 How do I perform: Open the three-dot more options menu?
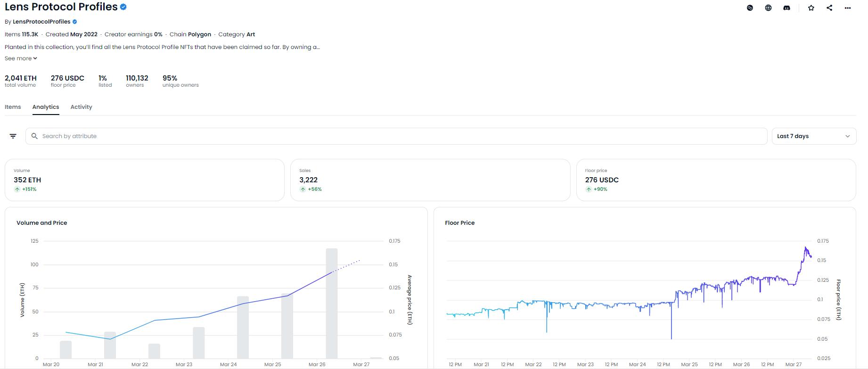(x=848, y=8)
